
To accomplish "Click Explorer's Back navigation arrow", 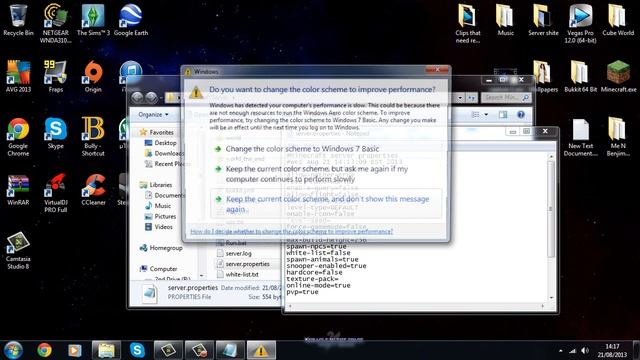I will click(x=138, y=97).
